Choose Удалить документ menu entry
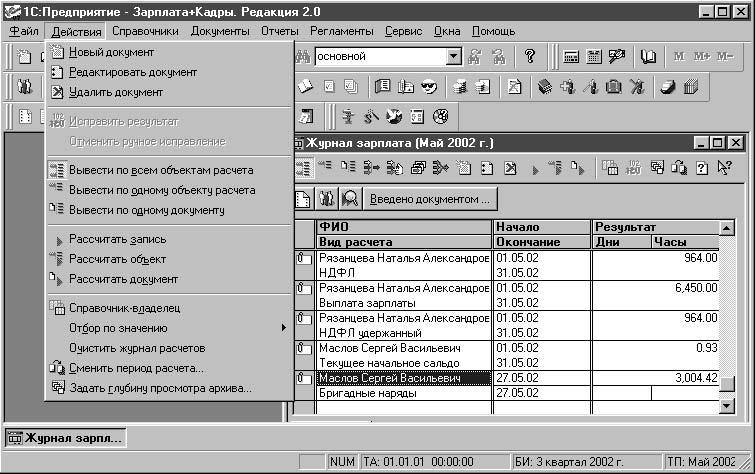 click(169, 92)
